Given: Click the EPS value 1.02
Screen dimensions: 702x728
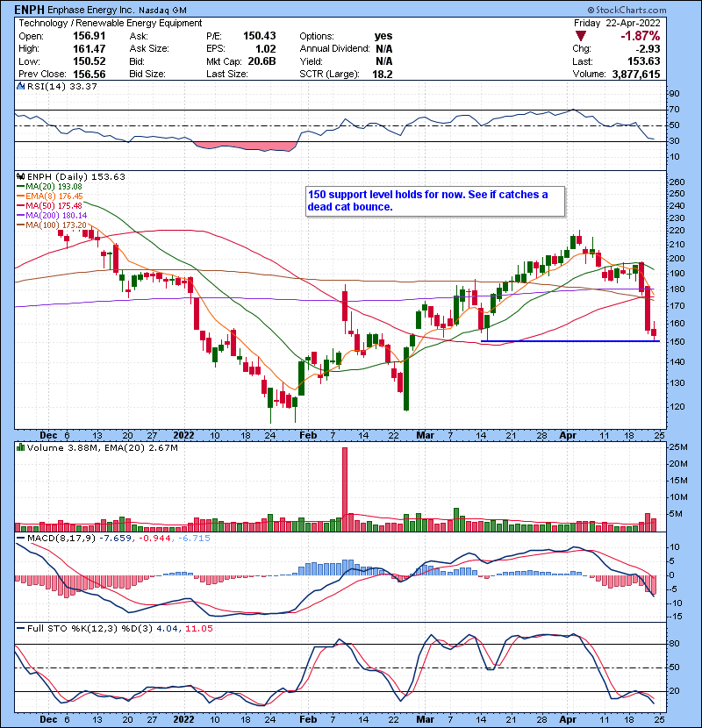Looking at the screenshot, I should [x=265, y=49].
